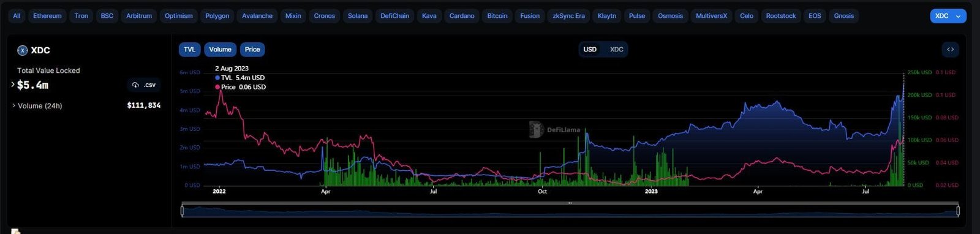
Task: Click the embed chart code icon
Action: pos(951,50)
